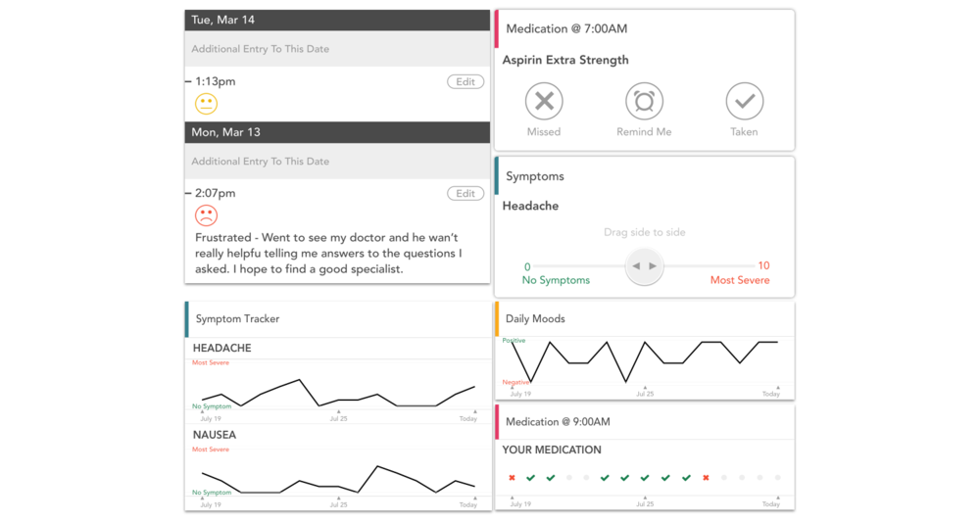This screenshot has height=522, width=980.
Task: Click the No Symptoms slider end label
Action: coord(556,280)
